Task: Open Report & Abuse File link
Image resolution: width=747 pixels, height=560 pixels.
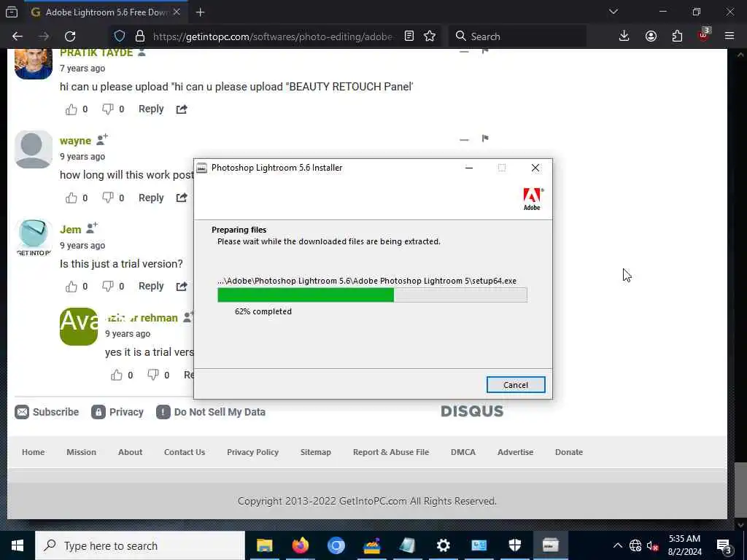Action: pyautogui.click(x=391, y=452)
